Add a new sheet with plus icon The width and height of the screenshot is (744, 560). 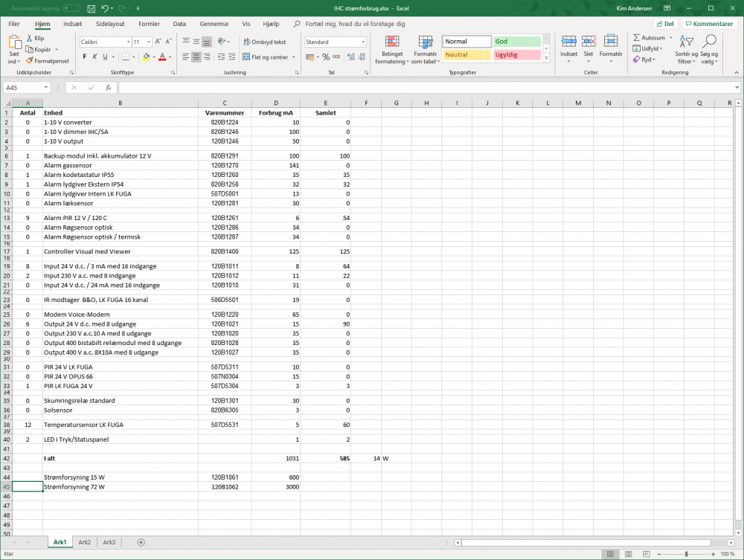coord(141,542)
